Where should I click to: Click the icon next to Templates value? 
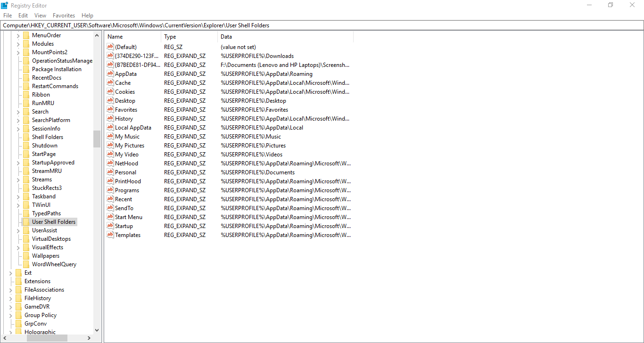tap(110, 235)
